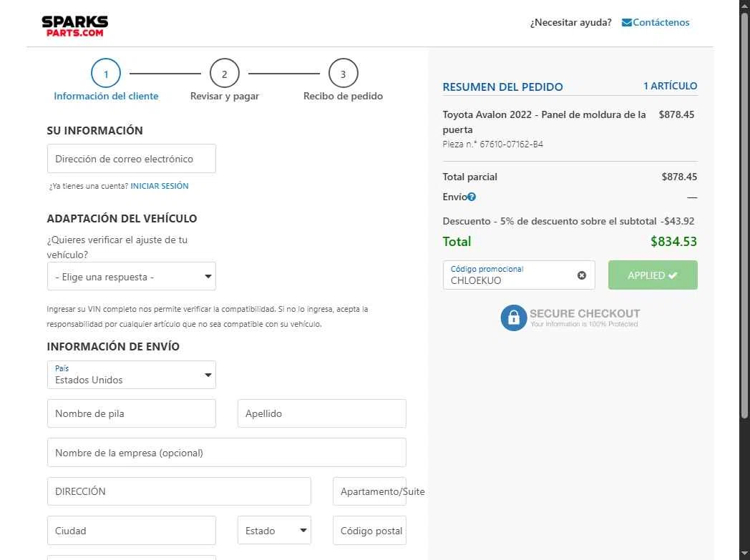
Task: Click the discount amount -$43.92
Action: 677,221
